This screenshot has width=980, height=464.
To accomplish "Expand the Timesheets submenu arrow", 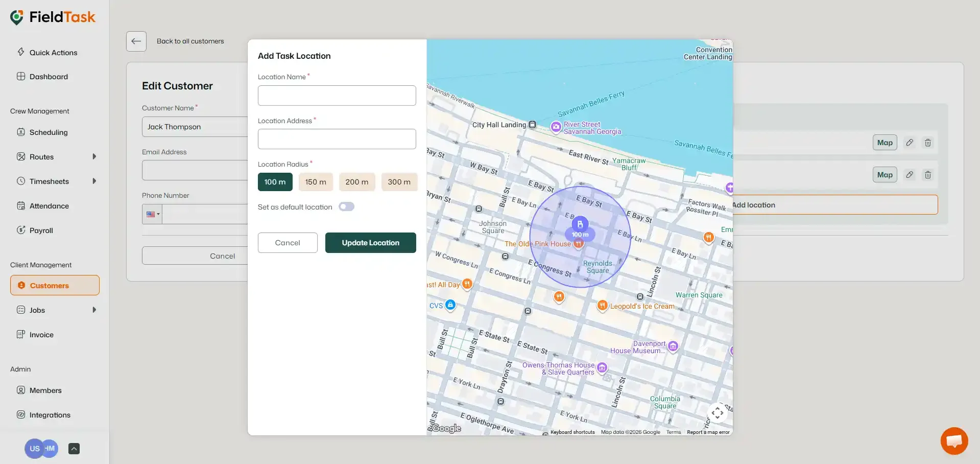I will [x=94, y=181].
